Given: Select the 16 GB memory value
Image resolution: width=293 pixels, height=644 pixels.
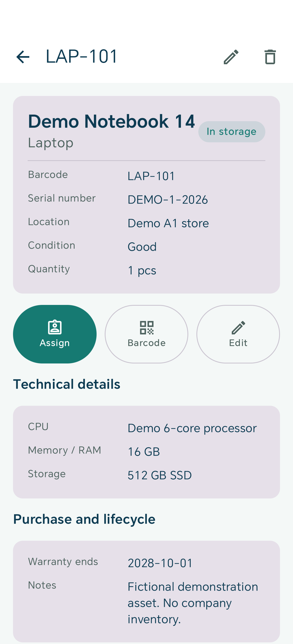Looking at the screenshot, I should pyautogui.click(x=144, y=452).
